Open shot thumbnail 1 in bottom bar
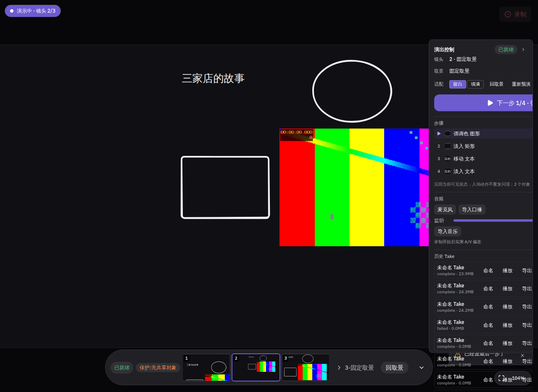This screenshot has height=392, width=538. click(206, 368)
